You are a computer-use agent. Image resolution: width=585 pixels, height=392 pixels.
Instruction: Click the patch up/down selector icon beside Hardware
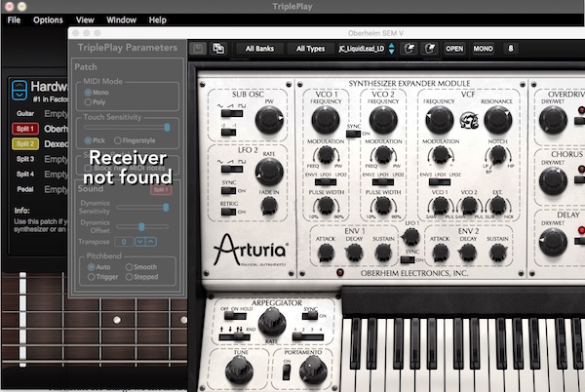coord(19,91)
